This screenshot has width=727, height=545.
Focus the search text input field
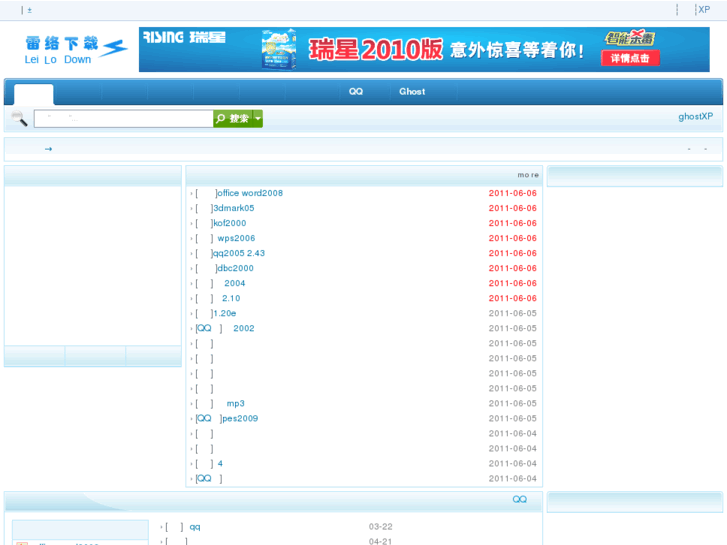[x=123, y=119]
